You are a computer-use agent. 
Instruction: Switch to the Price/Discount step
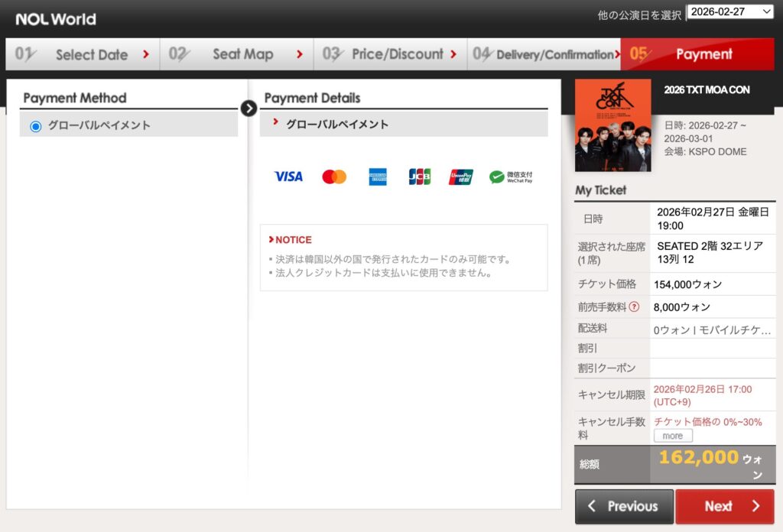pos(390,54)
